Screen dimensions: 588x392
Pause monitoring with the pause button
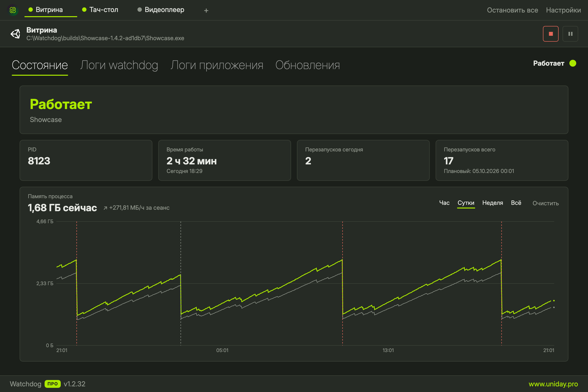(x=570, y=34)
